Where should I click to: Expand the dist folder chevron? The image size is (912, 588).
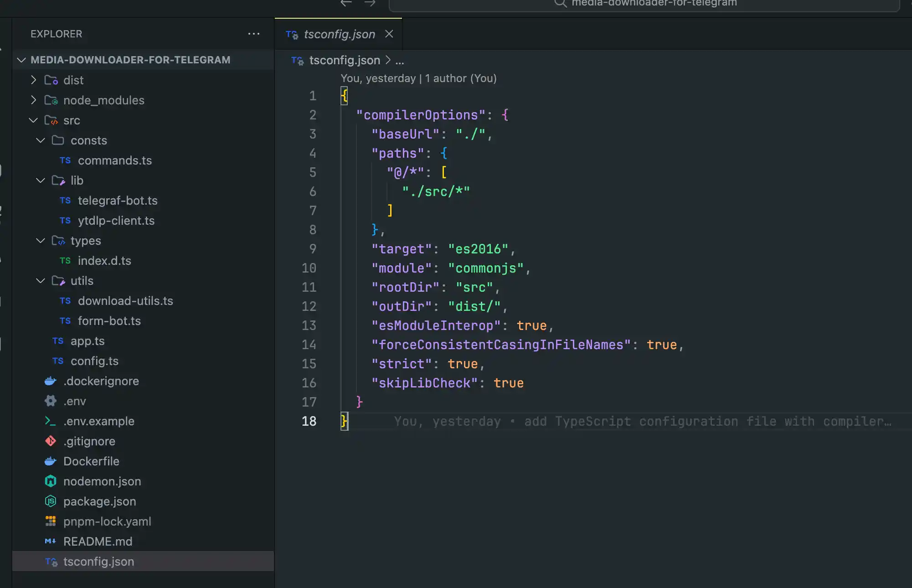(x=33, y=80)
